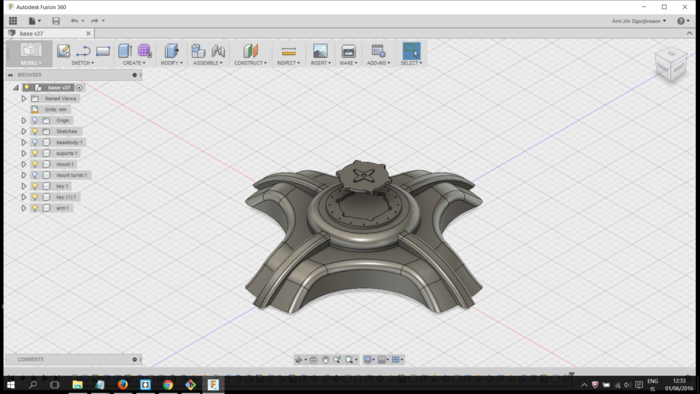Open the MODIFY menu

[x=171, y=63]
